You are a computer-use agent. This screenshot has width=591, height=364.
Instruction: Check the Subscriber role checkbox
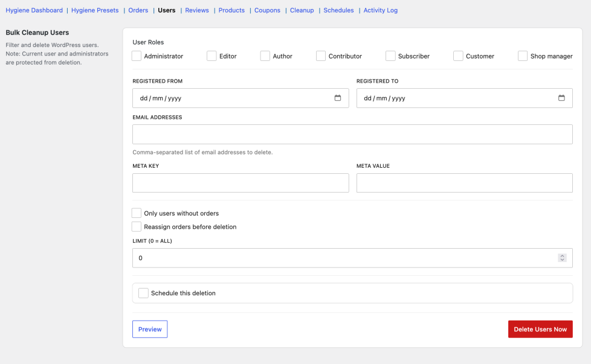(390, 56)
